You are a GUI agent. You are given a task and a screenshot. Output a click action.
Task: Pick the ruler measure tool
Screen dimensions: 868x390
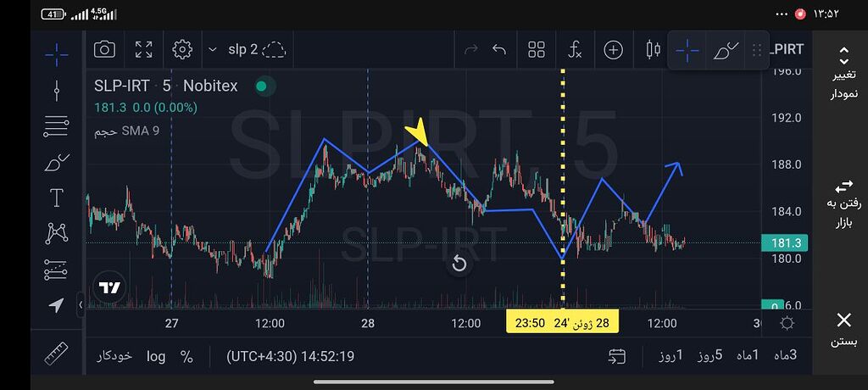pos(57,353)
